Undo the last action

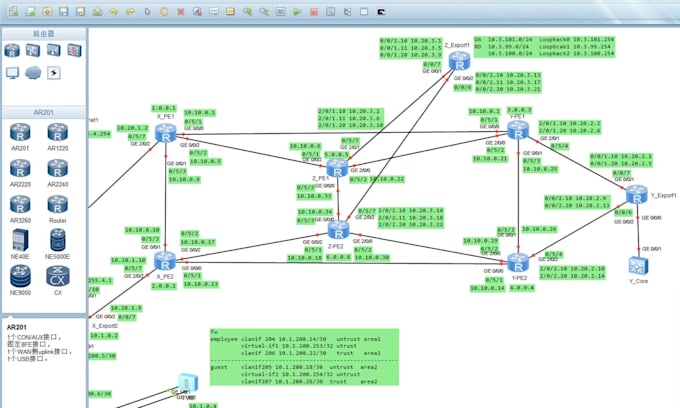(x=114, y=12)
